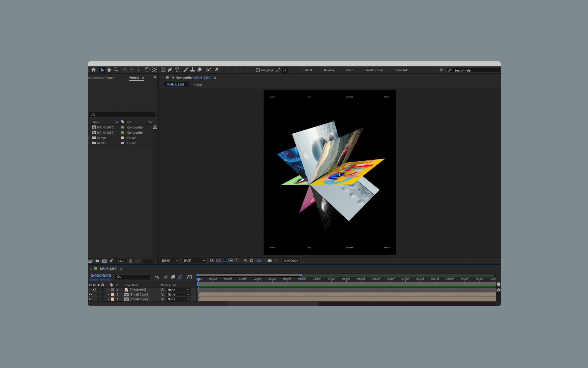Expand the Assets folder in Project panel

click(x=89, y=143)
